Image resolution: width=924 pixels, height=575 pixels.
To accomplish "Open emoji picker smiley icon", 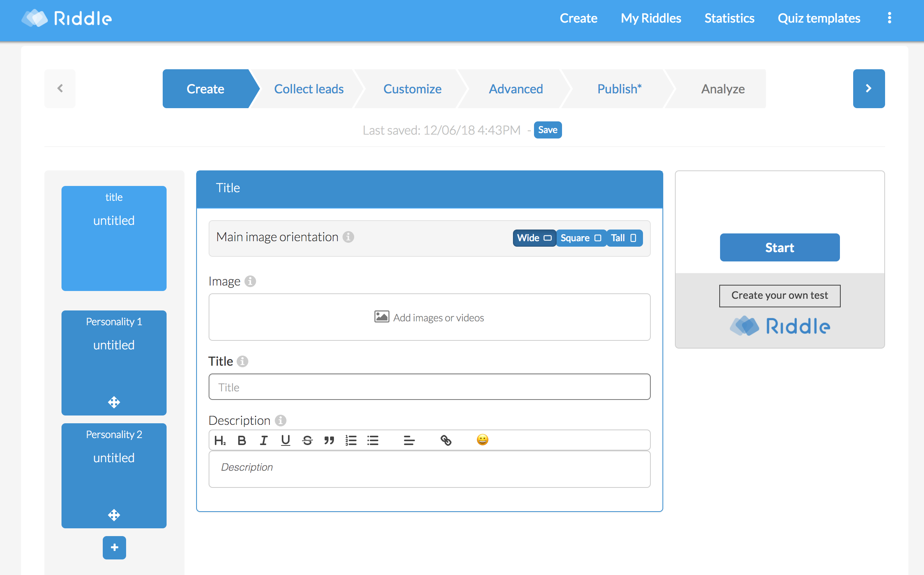I will 482,440.
